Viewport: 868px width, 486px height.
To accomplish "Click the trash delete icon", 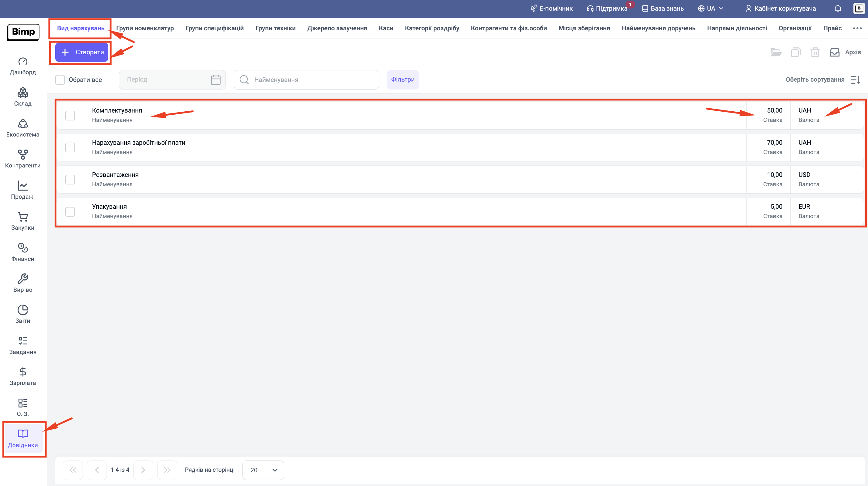I will coord(815,52).
